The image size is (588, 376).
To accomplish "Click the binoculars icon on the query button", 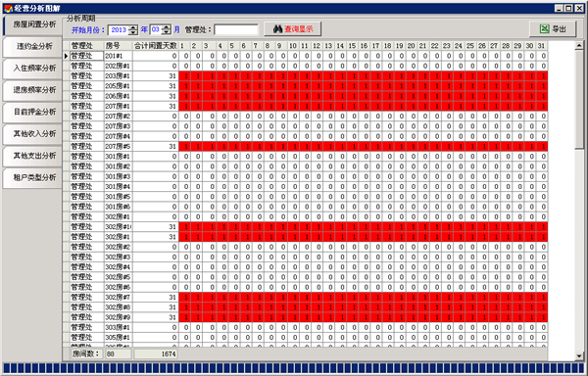I will (x=277, y=29).
